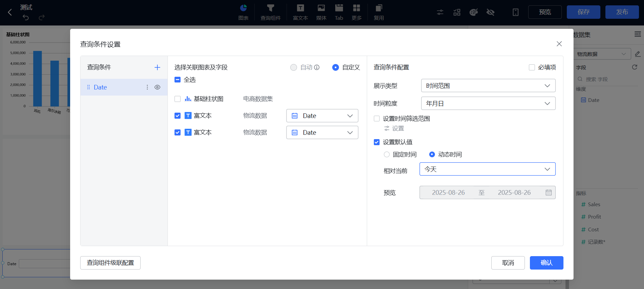This screenshot has height=289, width=644.
Task: Click the undo arrow icon
Action: [26, 17]
